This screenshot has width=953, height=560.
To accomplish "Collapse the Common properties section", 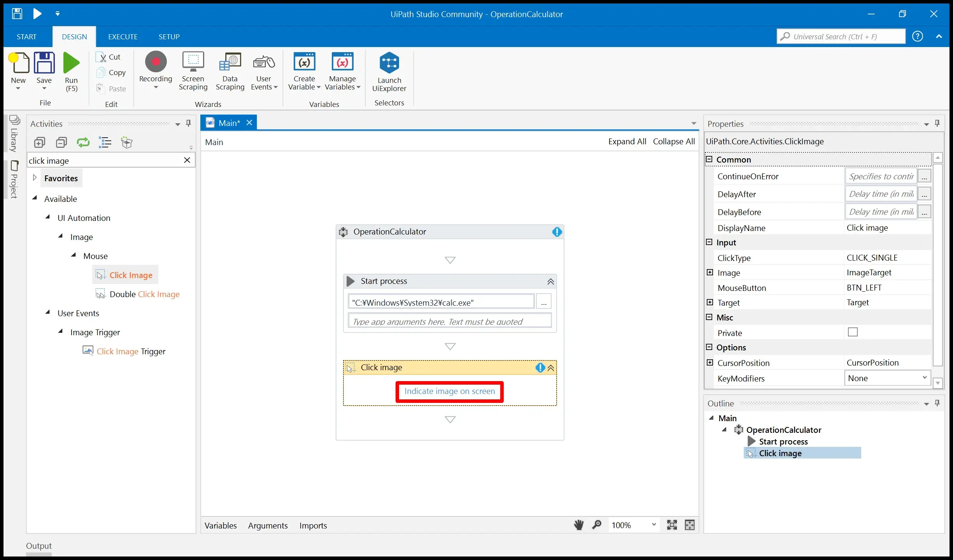I will click(x=709, y=159).
